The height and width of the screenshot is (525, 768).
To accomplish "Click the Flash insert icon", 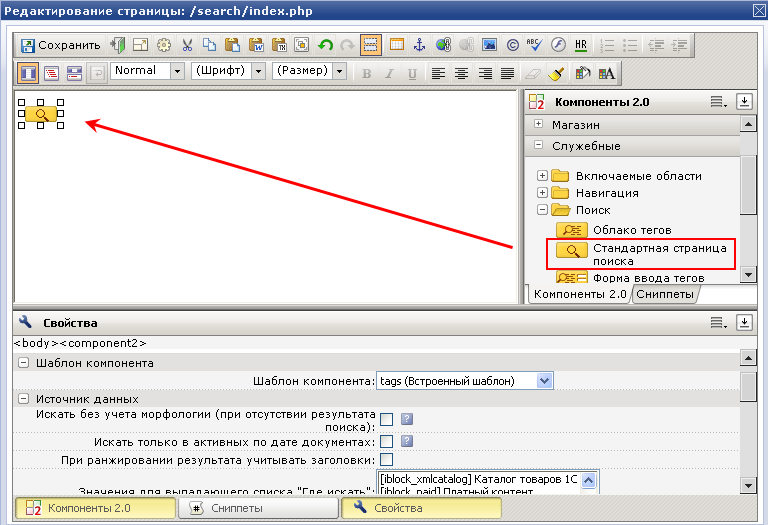I will pos(558,45).
